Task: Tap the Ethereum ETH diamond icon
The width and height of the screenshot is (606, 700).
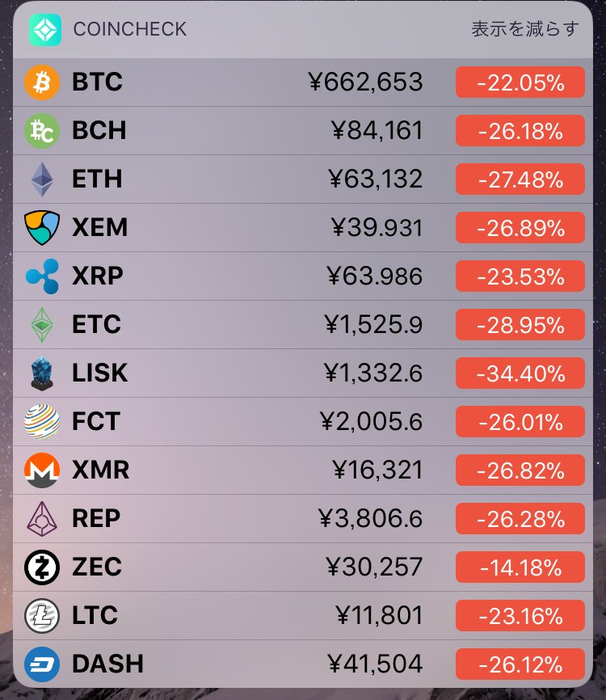Action: click(42, 179)
